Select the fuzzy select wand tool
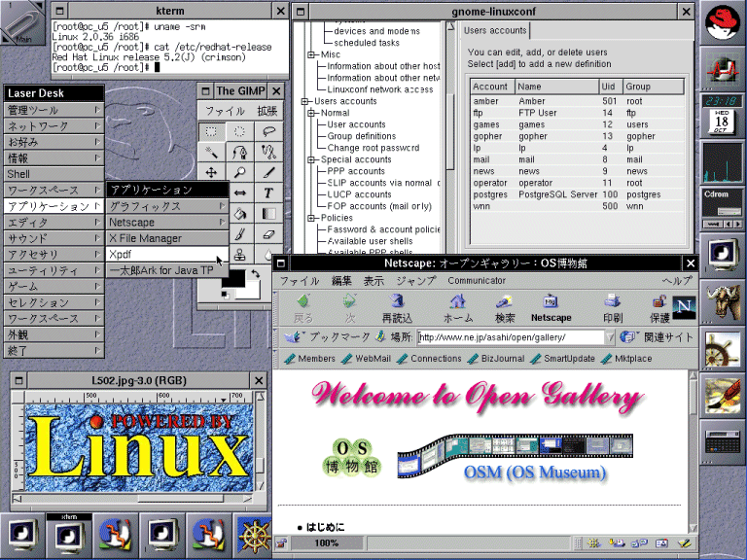 [211, 152]
